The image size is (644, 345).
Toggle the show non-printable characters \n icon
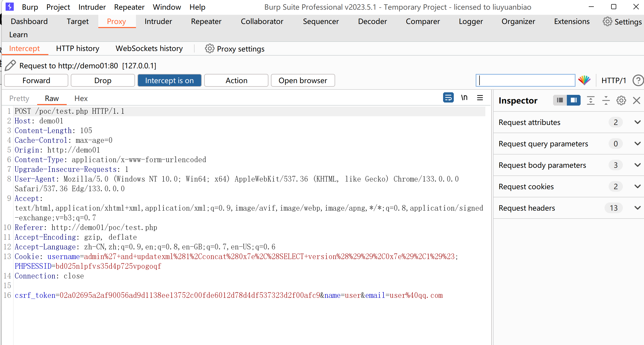464,98
